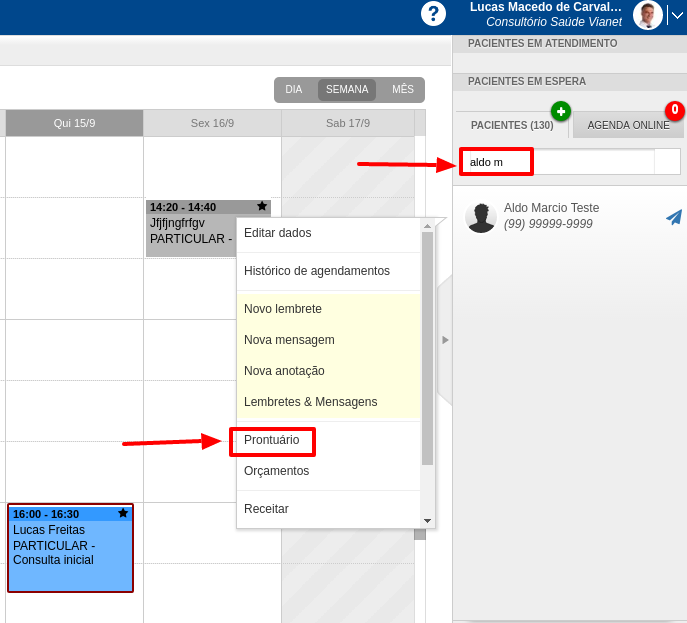Switch calendar to DIA view

pyautogui.click(x=294, y=89)
